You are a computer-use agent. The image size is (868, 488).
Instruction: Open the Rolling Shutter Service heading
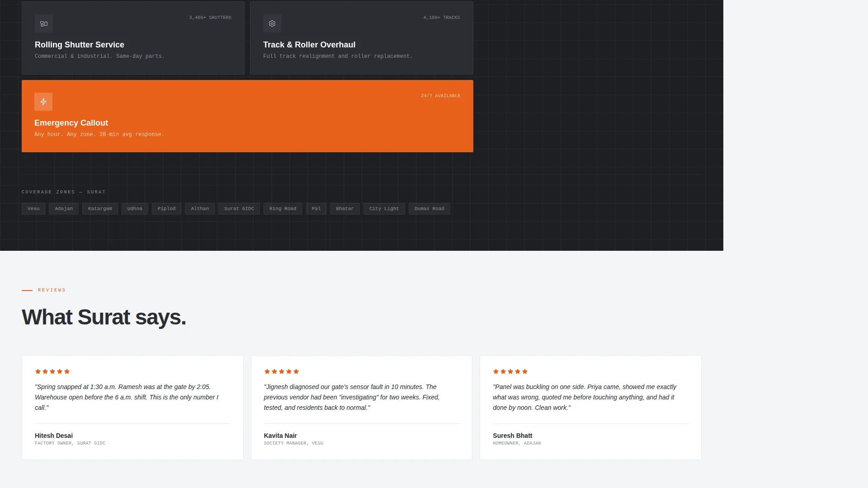click(80, 45)
